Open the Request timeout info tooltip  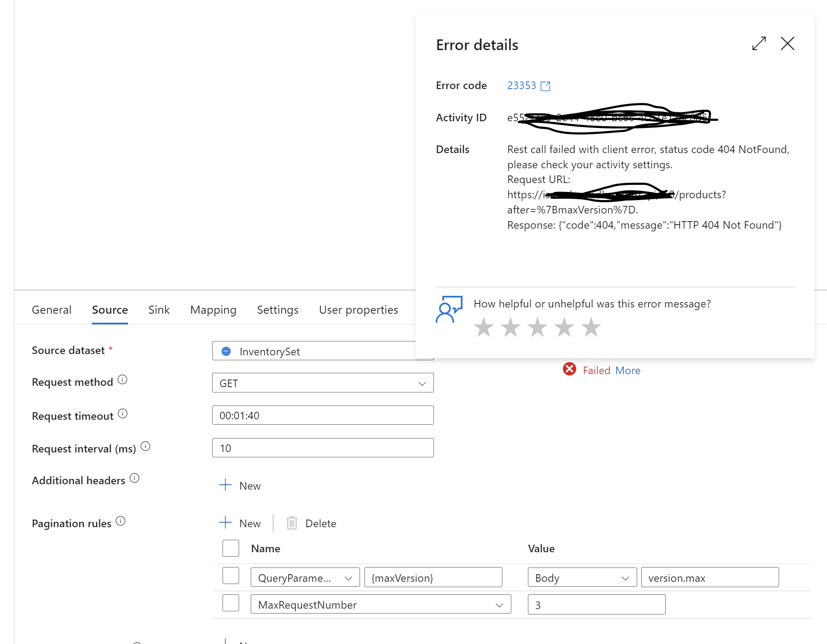tap(123, 413)
